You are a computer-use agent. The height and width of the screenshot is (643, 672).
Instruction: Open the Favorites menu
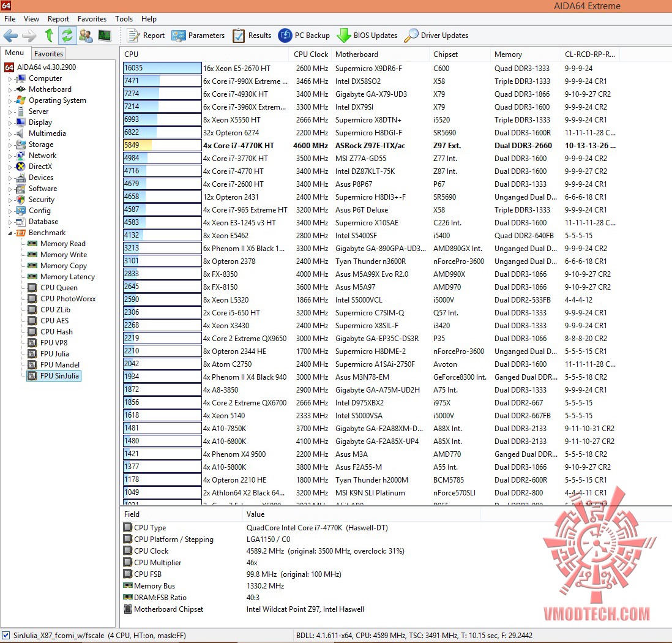tap(92, 19)
